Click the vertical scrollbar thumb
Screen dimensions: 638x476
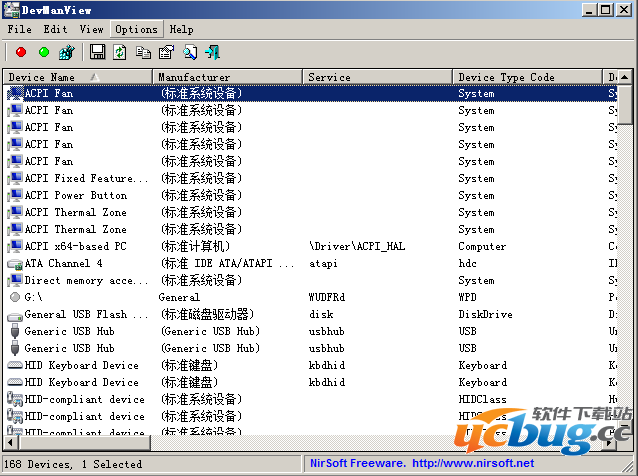[x=625, y=104]
